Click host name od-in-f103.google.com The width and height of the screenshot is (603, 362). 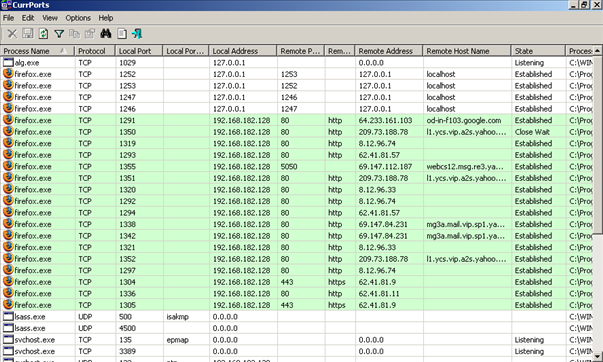point(464,120)
